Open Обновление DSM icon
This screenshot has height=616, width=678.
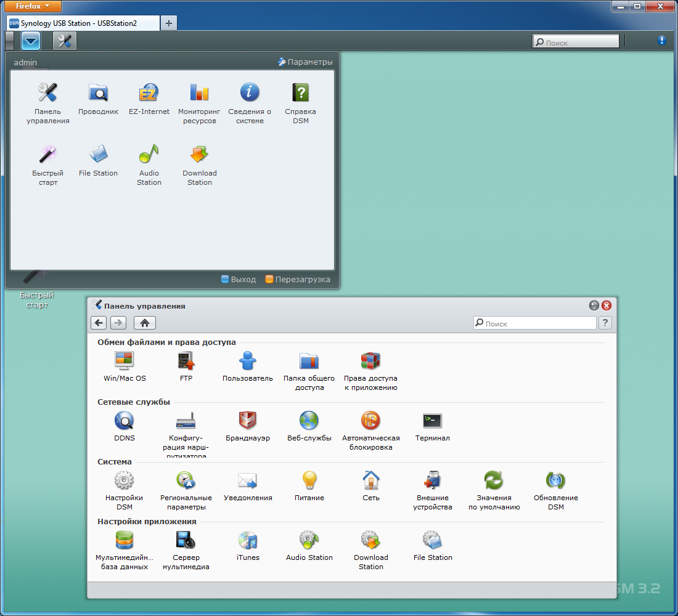pos(555,490)
